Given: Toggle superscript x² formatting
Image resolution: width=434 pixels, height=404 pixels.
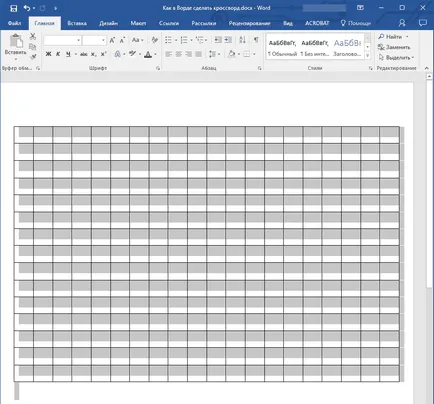Looking at the screenshot, I should (x=104, y=54).
